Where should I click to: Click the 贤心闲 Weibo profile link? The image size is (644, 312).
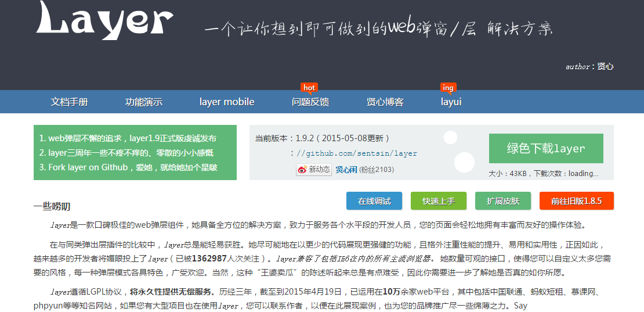click(346, 170)
